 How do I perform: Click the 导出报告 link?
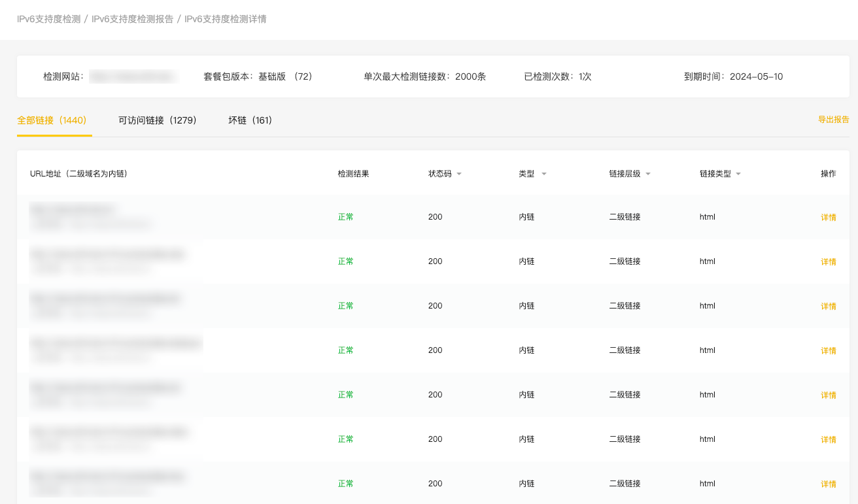[833, 120]
